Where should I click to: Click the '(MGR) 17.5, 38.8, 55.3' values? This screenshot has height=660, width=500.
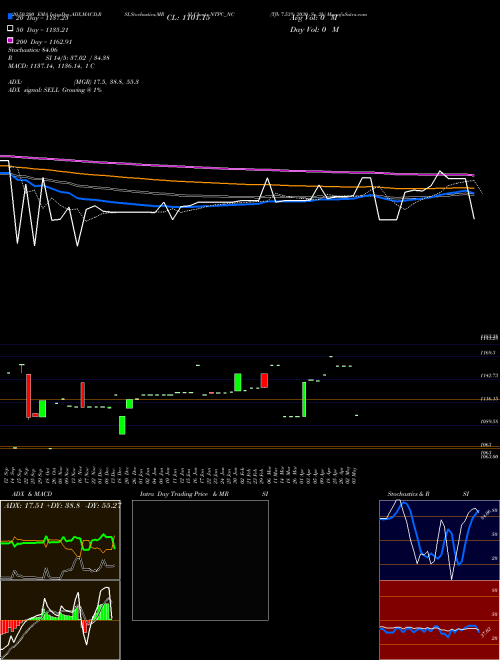click(x=106, y=82)
